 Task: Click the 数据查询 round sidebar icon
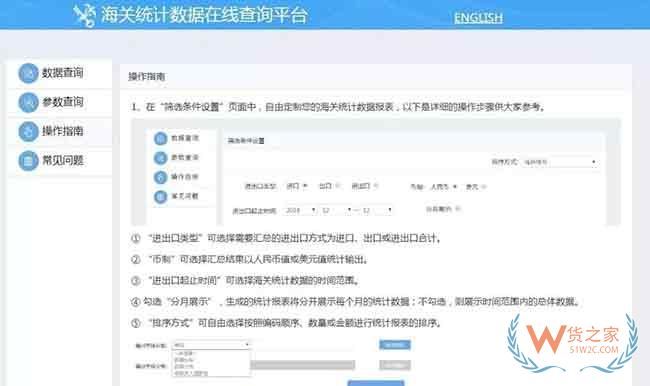28,73
